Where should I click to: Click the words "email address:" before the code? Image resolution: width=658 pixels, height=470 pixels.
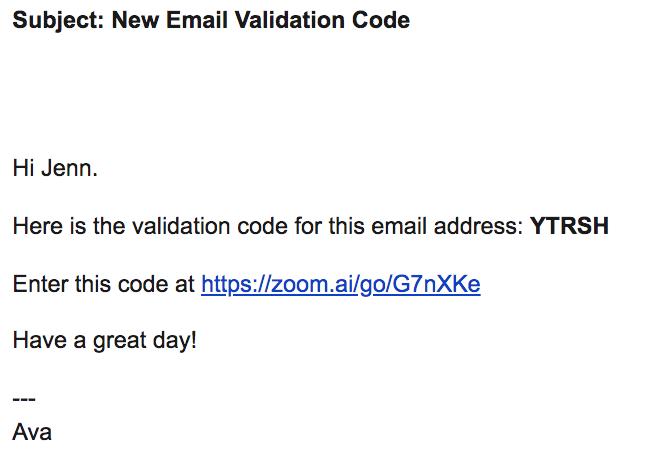(459, 227)
